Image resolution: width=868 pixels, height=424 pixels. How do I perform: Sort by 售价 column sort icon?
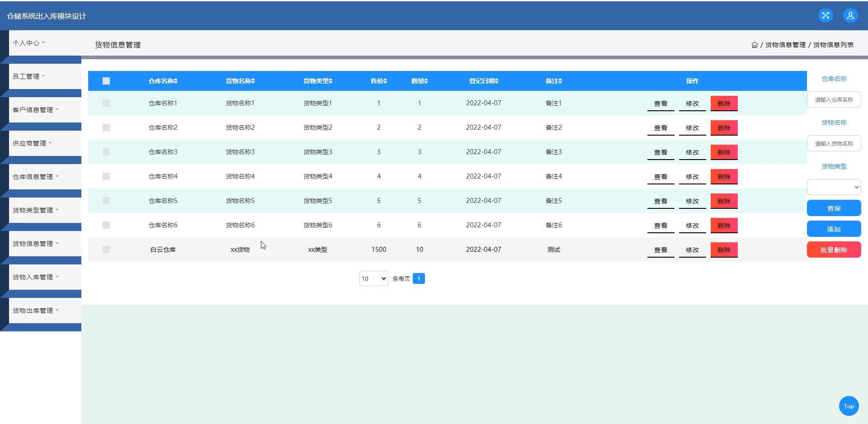point(385,81)
